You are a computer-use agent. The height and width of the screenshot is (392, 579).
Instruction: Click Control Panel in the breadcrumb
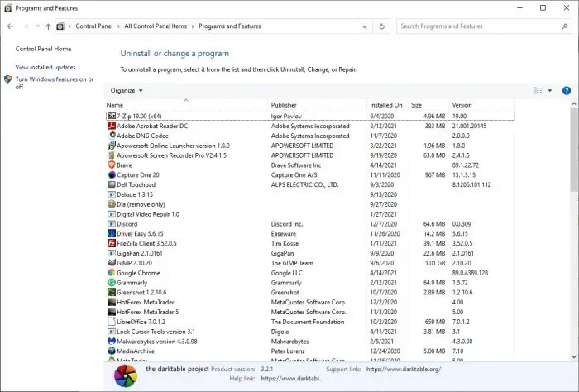coord(94,26)
